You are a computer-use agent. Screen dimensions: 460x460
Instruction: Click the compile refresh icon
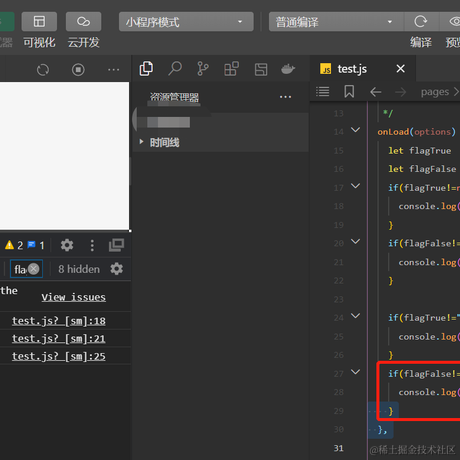[x=421, y=22]
